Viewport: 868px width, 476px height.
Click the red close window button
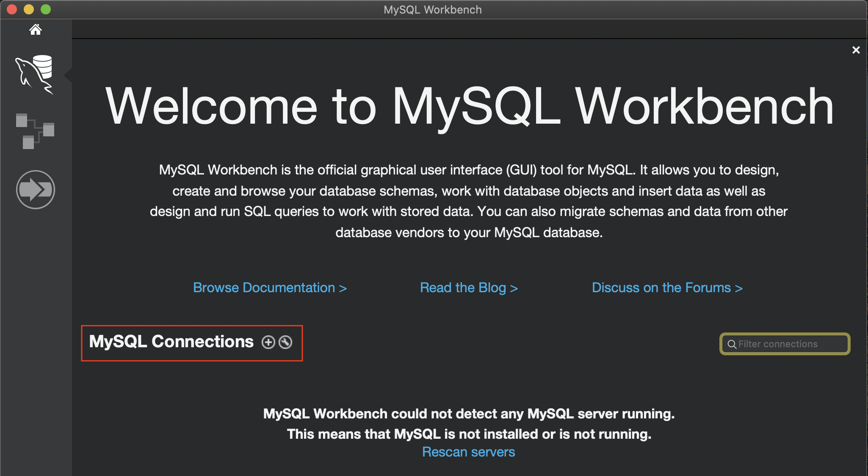[x=12, y=9]
